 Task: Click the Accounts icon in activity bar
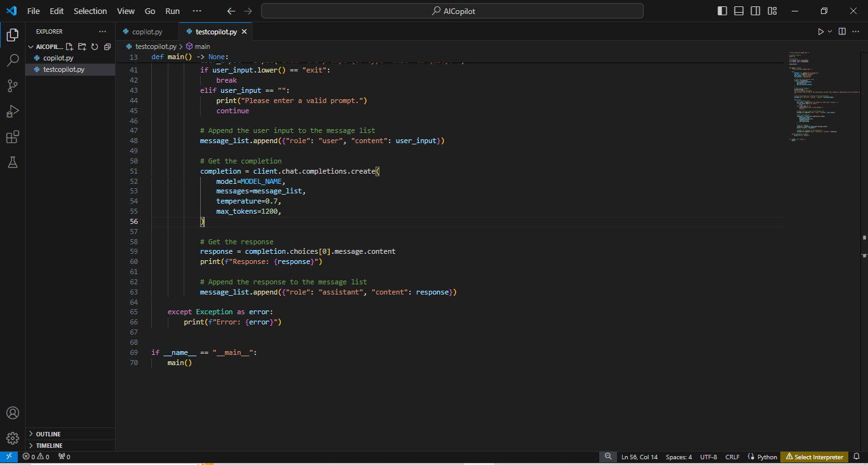(x=13, y=413)
